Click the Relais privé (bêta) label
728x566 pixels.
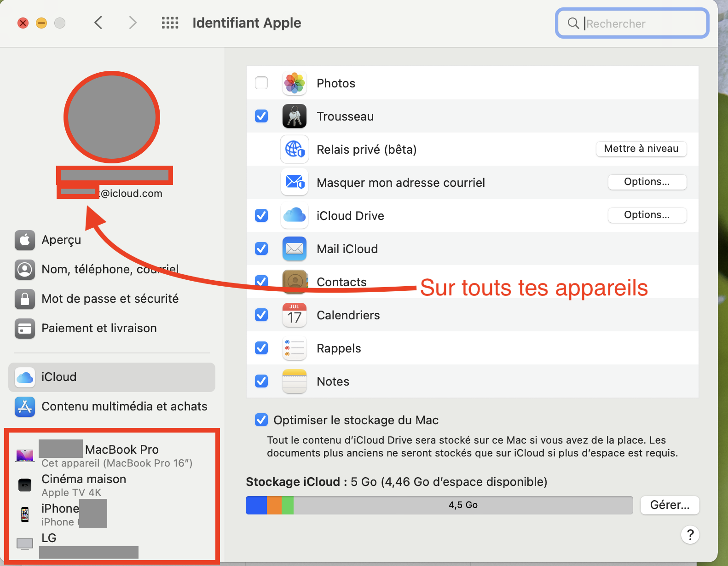(x=367, y=150)
